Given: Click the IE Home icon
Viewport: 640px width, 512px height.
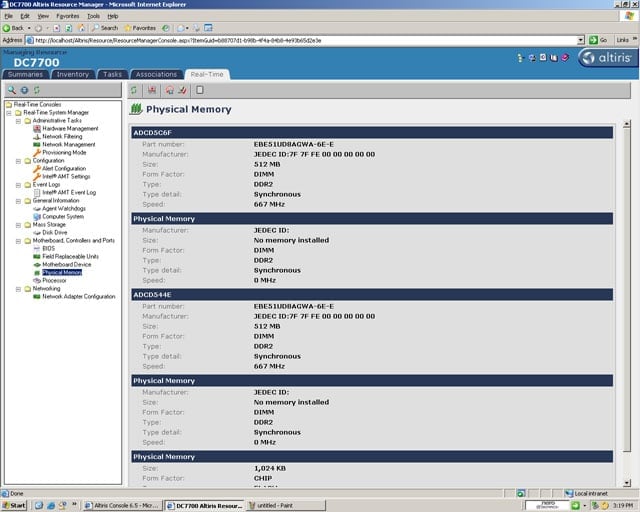Looking at the screenshot, I should (81, 28).
